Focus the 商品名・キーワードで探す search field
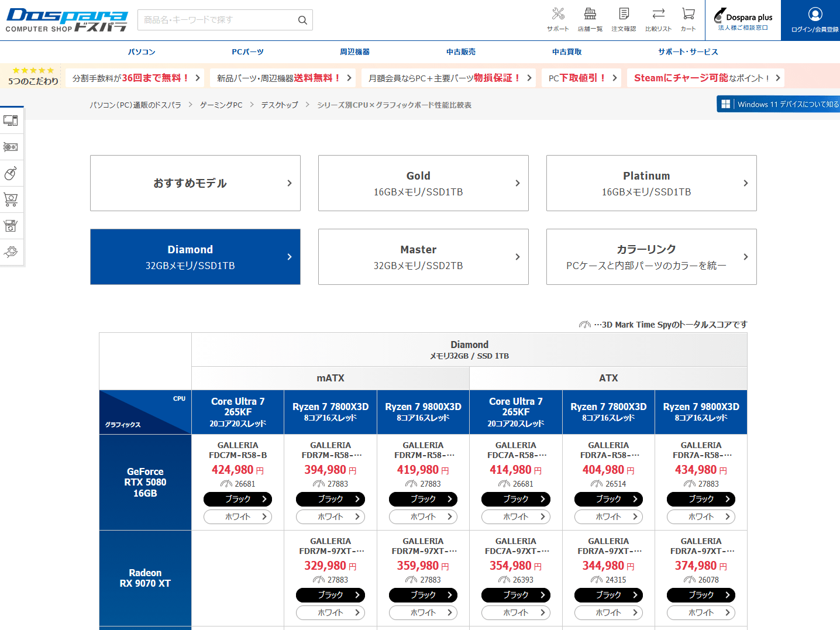Screen dimensions: 840x630 pos(216,20)
